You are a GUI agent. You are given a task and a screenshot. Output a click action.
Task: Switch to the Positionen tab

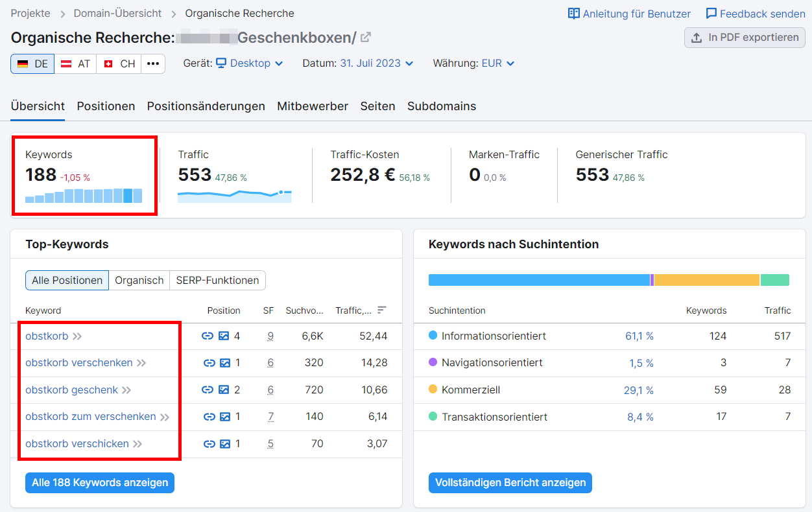(106, 106)
